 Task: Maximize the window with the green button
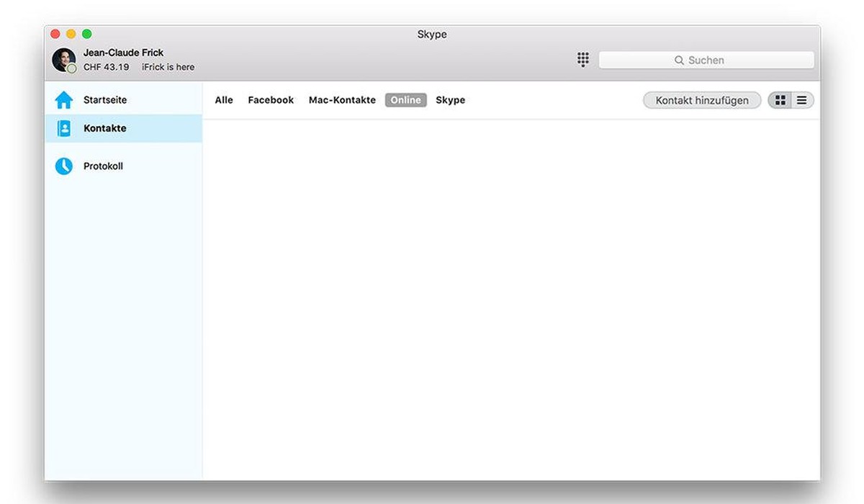(x=87, y=34)
